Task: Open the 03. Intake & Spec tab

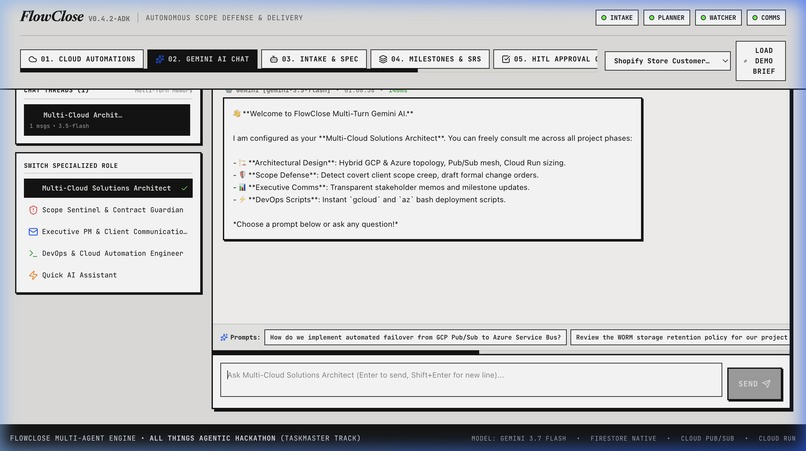Action: coord(314,59)
